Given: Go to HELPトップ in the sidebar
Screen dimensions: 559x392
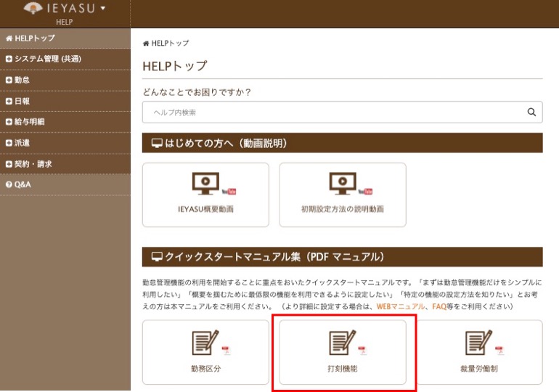Looking at the screenshot, I should click(65, 38).
